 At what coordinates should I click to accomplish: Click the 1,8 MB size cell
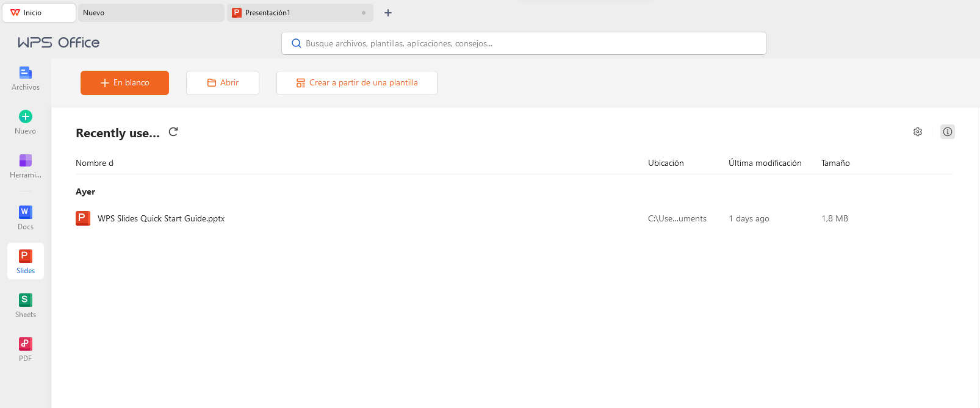[x=835, y=218]
